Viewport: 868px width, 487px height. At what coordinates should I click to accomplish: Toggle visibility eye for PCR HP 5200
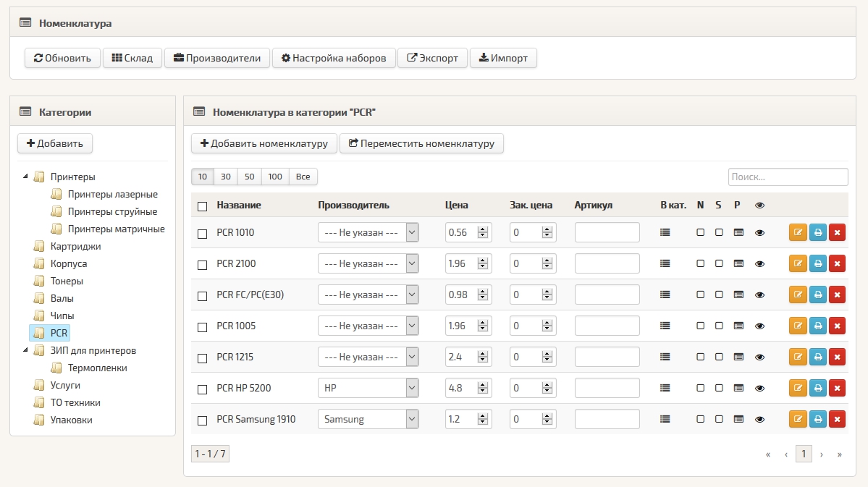point(759,389)
